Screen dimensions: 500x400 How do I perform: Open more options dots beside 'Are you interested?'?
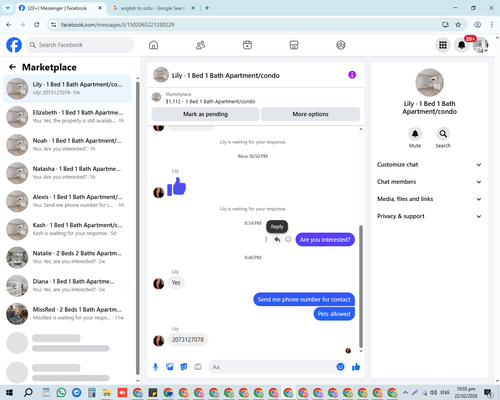(266, 239)
